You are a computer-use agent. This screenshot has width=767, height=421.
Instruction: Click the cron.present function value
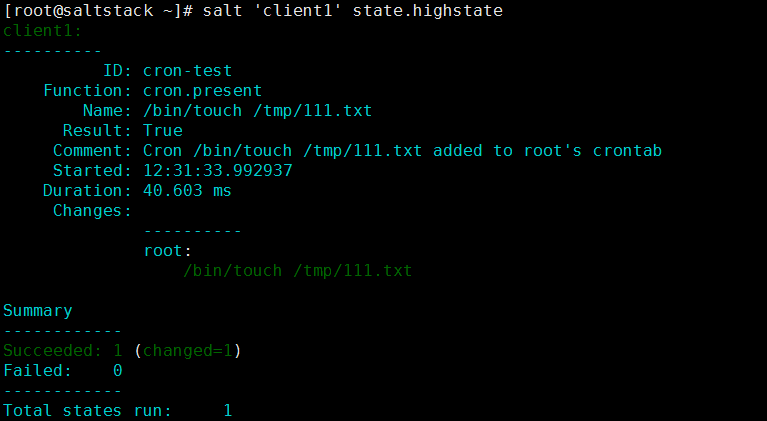203,91
